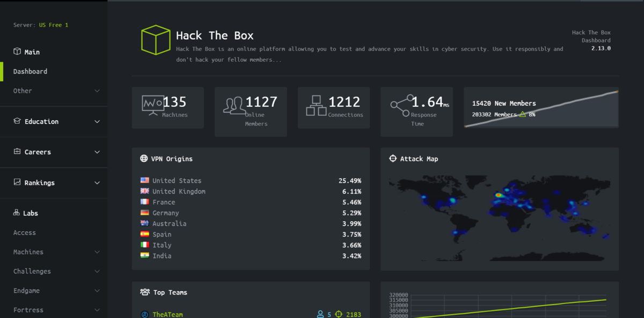This screenshot has height=318, width=644.
Task: Expand the Careers sidebar section
Action: [97, 152]
